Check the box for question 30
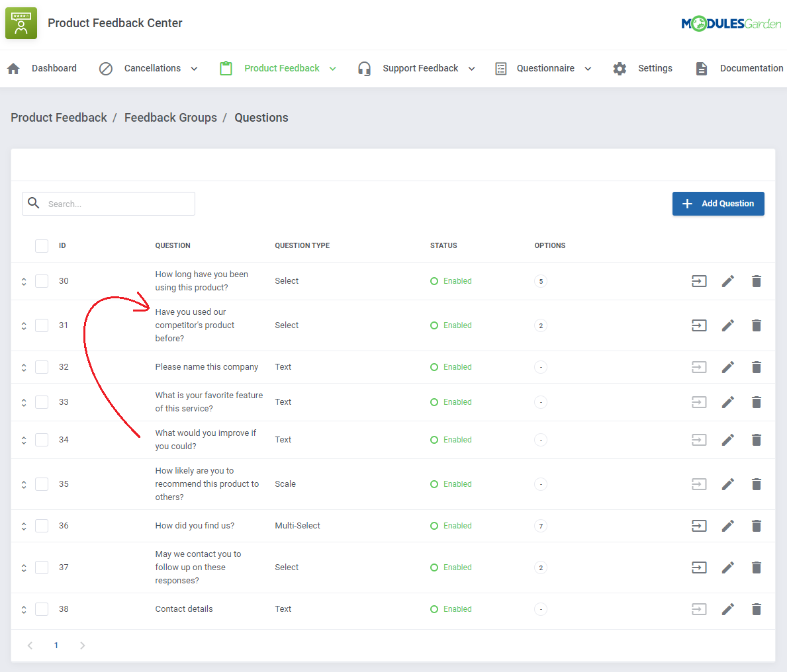The image size is (787, 672). pos(42,281)
